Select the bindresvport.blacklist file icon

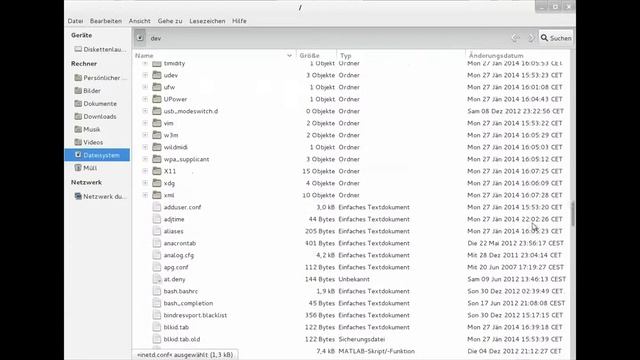point(157,315)
